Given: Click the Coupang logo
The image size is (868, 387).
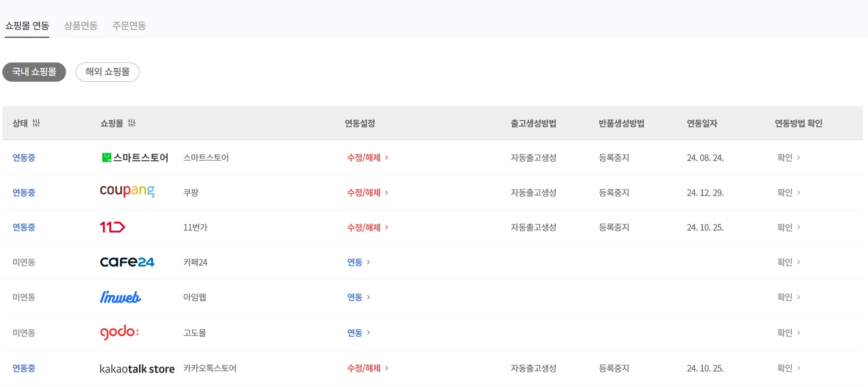Looking at the screenshot, I should [x=127, y=191].
